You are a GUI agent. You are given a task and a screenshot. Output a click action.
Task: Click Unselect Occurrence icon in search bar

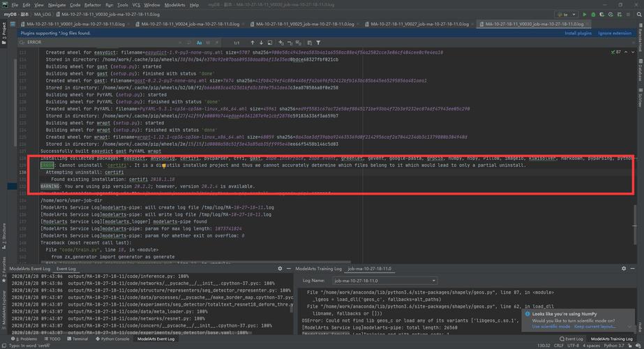290,43
